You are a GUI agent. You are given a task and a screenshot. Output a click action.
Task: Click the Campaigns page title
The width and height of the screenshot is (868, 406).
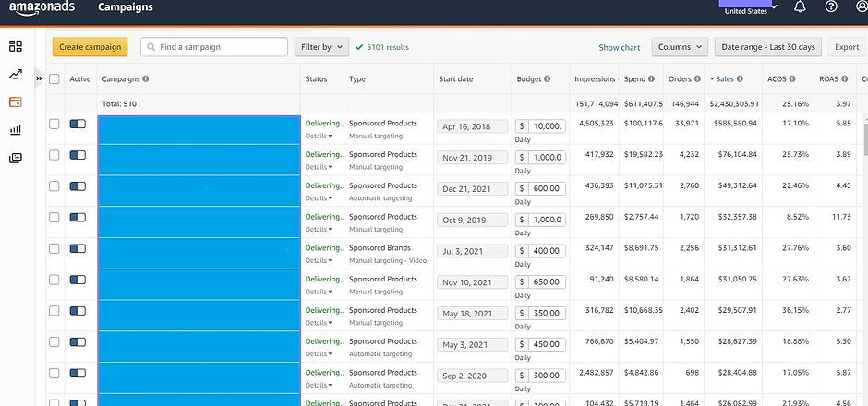click(x=125, y=7)
